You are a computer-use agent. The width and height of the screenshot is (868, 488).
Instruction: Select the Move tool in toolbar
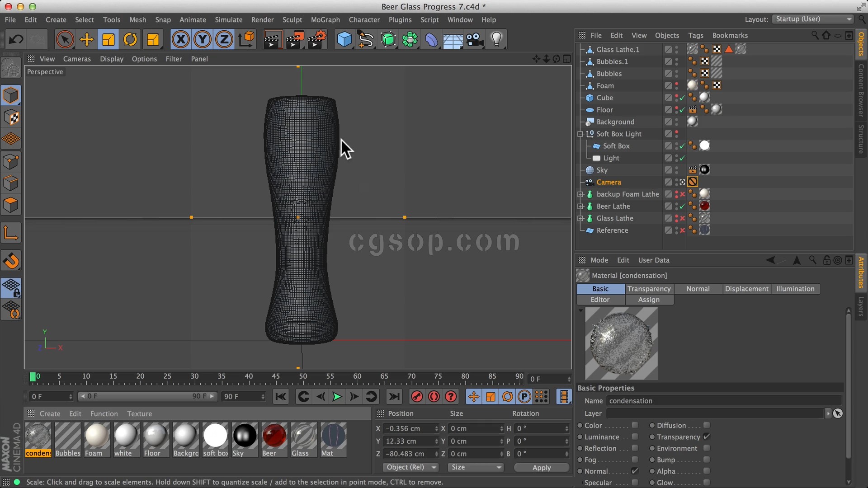click(x=86, y=40)
